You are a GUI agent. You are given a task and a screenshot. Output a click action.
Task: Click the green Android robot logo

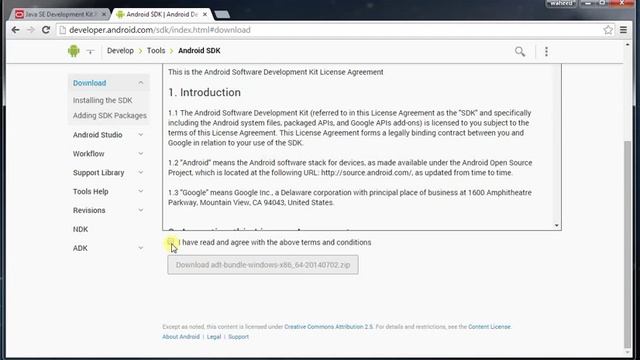(74, 51)
